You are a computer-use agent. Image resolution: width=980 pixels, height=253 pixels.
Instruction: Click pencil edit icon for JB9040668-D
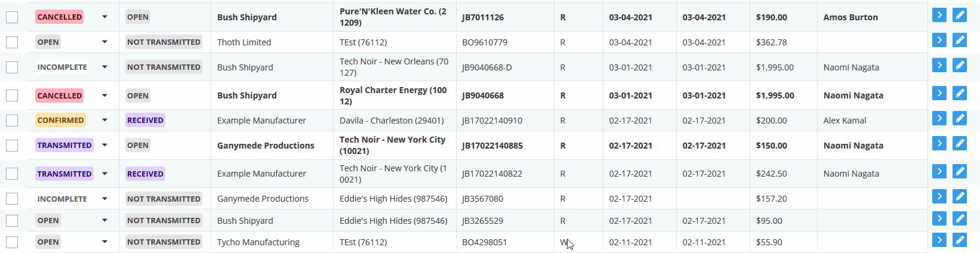coord(960,65)
